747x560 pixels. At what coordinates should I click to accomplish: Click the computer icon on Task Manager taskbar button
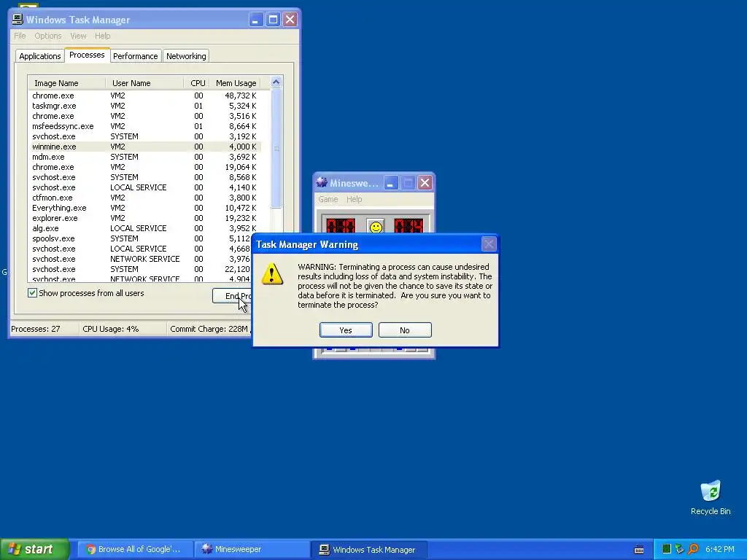(x=324, y=550)
